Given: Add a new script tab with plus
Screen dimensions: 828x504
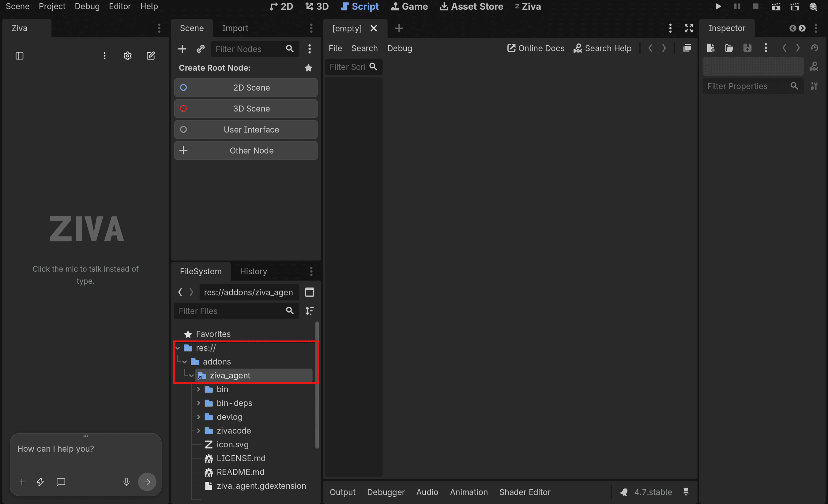Looking at the screenshot, I should pyautogui.click(x=399, y=28).
